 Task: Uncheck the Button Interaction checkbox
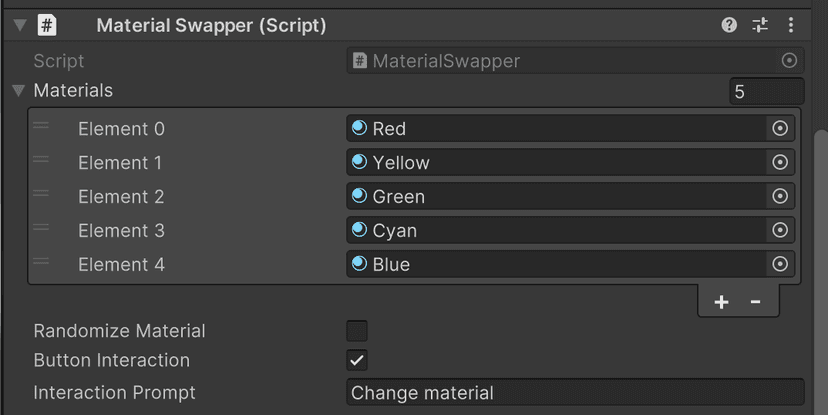[x=357, y=360]
